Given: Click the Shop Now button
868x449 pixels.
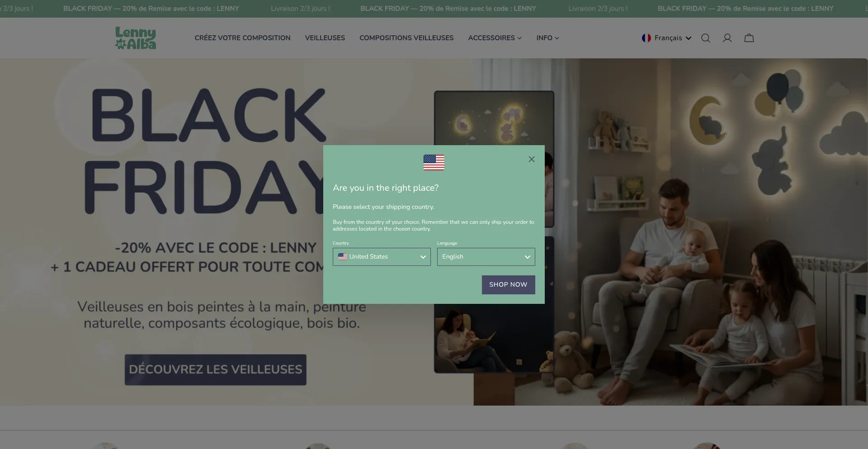Looking at the screenshot, I should [508, 285].
